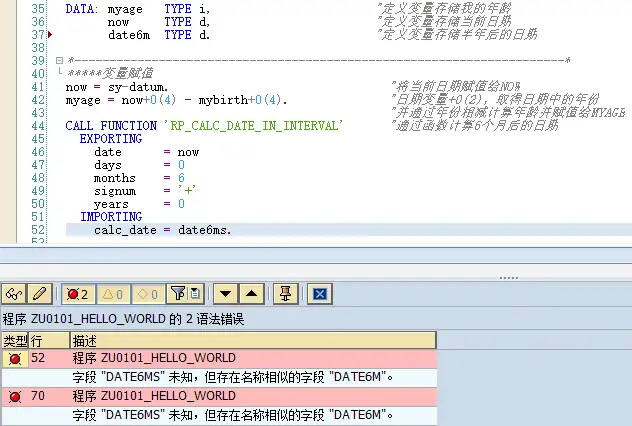Open error row line number 70
The width and height of the screenshot is (632, 426).
point(38,396)
